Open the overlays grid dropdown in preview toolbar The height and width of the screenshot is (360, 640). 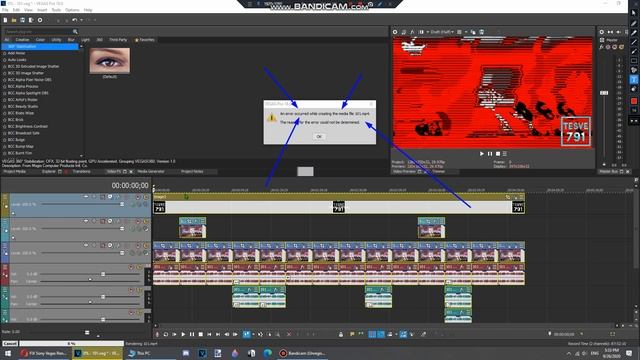coord(466,32)
